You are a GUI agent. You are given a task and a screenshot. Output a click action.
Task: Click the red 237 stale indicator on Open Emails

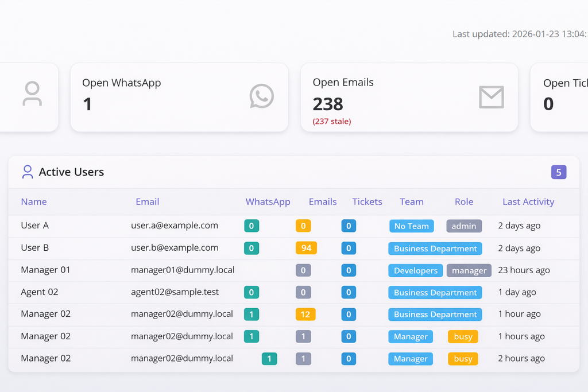tap(331, 121)
